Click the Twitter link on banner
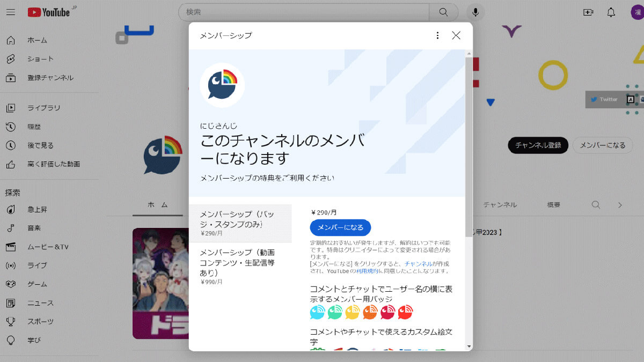The image size is (644, 362). click(x=604, y=99)
